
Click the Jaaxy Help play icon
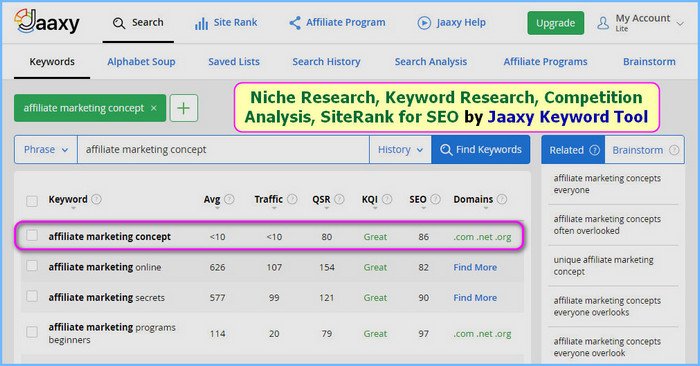[x=424, y=23]
